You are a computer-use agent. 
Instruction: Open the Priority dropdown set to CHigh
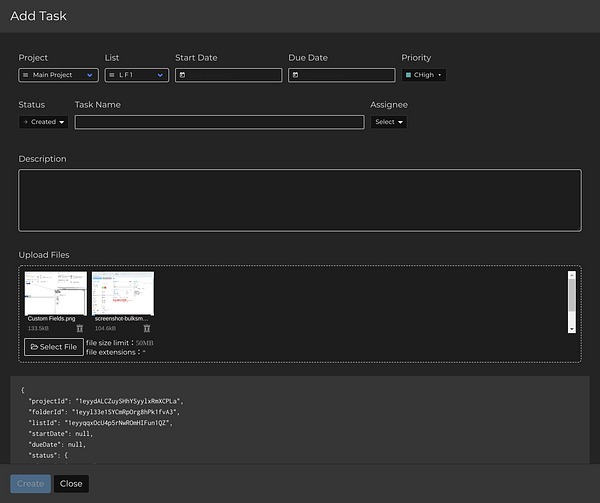click(424, 75)
